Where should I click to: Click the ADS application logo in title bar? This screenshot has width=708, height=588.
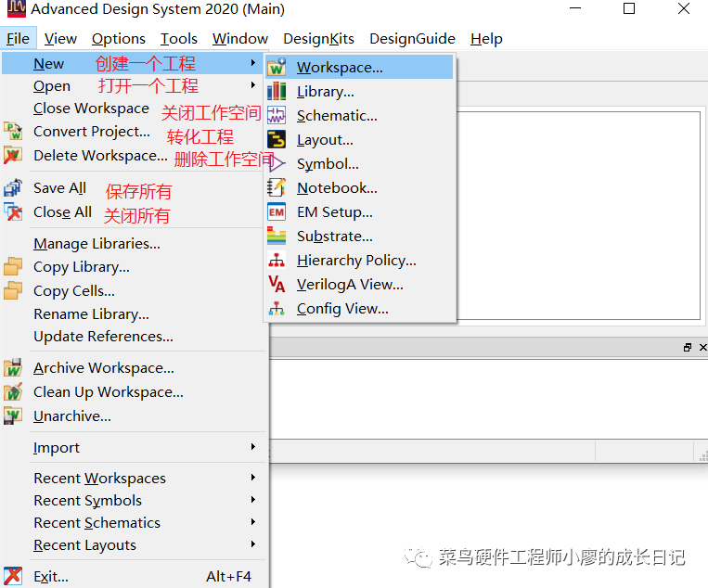click(x=17, y=8)
